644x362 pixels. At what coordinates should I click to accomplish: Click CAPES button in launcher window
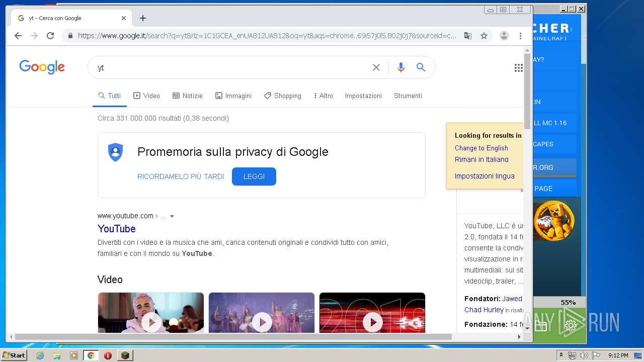pos(554,144)
